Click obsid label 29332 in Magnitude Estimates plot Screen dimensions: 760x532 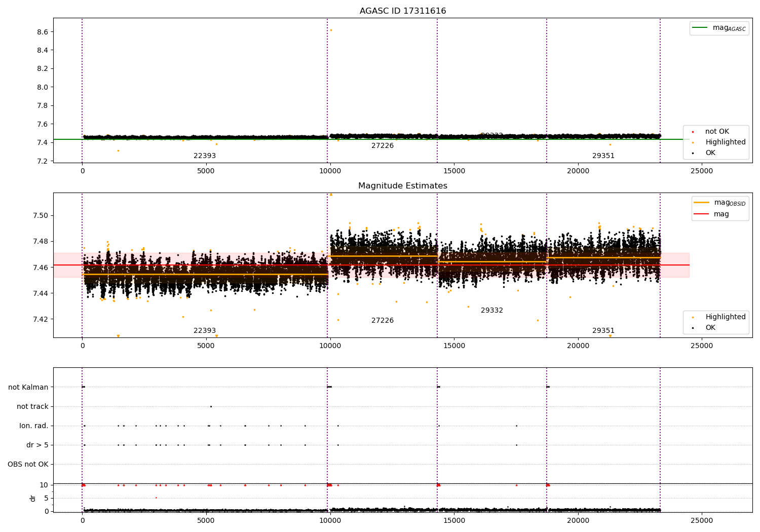coord(492,311)
